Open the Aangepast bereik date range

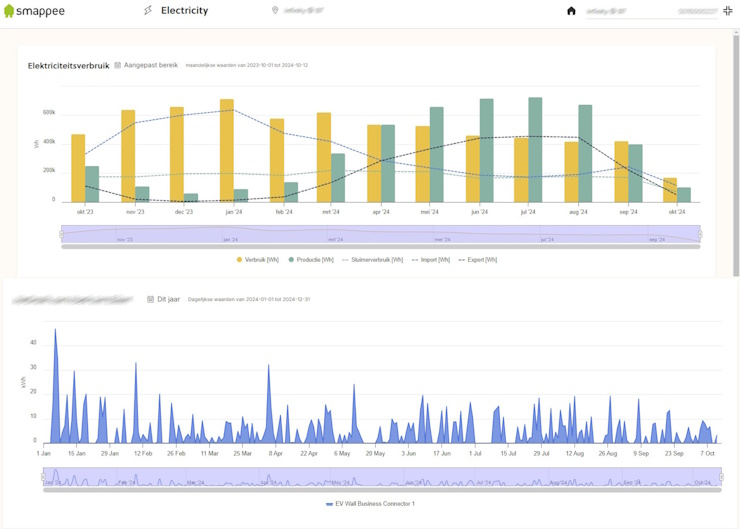tap(151, 65)
